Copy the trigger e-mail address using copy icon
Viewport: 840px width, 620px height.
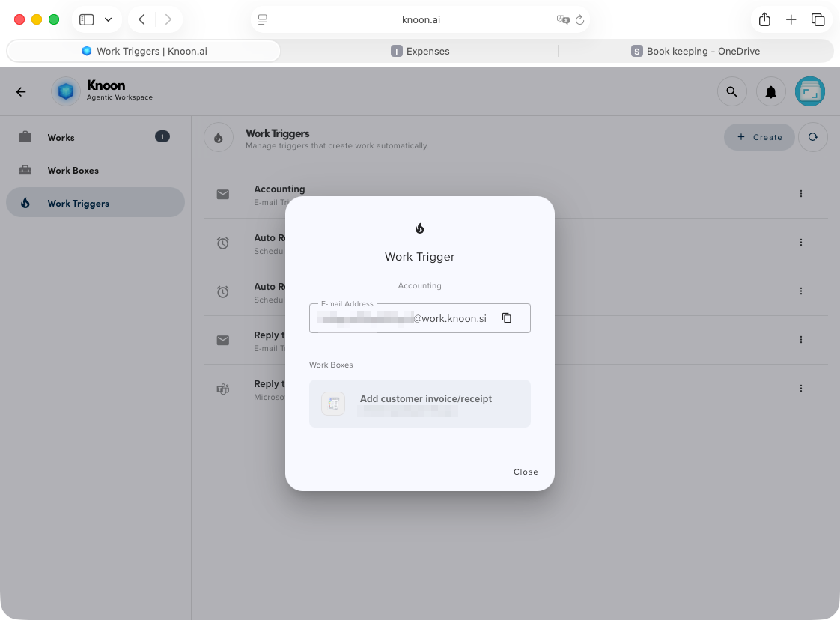coord(507,317)
